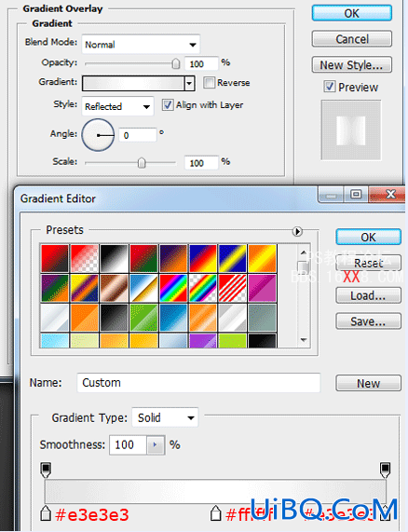This screenshot has height=532, width=408.
Task: Pick the red striped transparent gradient preset
Action: pyautogui.click(x=232, y=288)
